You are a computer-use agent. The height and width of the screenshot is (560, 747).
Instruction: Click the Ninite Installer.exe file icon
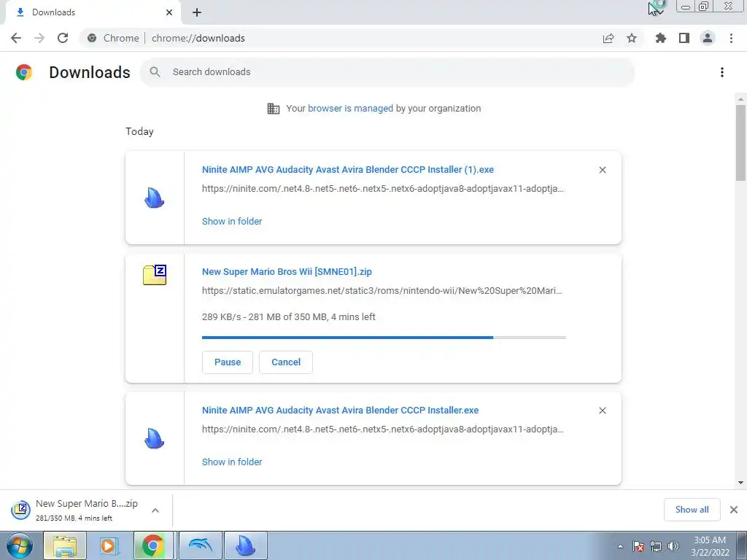[155, 438]
